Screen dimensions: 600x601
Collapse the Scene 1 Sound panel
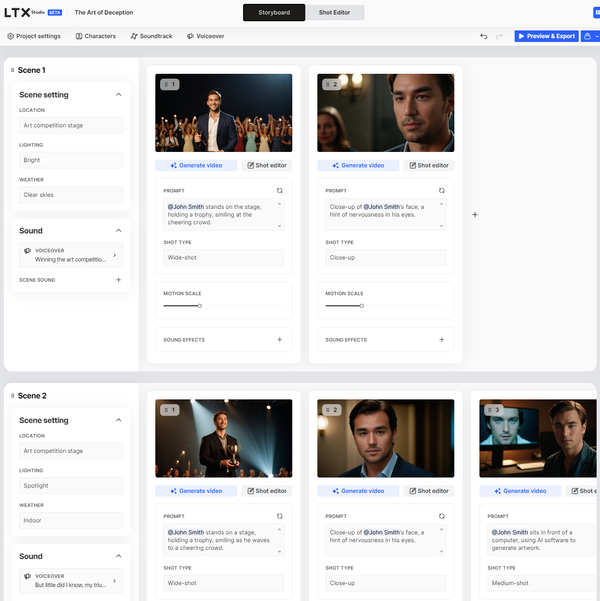[119, 230]
